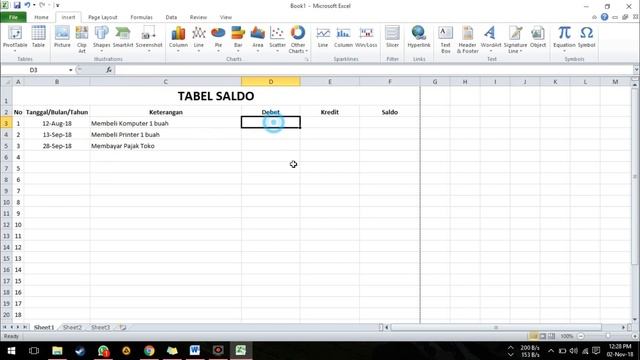Select the row 5 header

(x=6, y=146)
